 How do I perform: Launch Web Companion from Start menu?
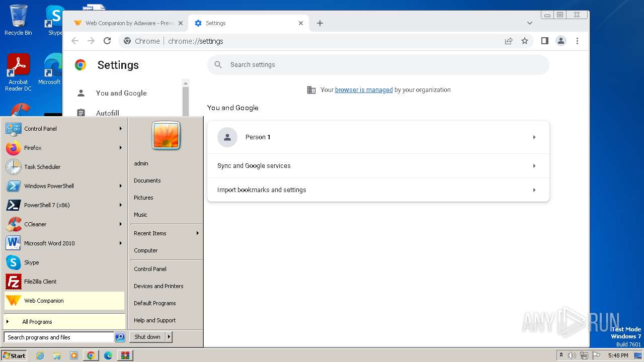pos(64,301)
